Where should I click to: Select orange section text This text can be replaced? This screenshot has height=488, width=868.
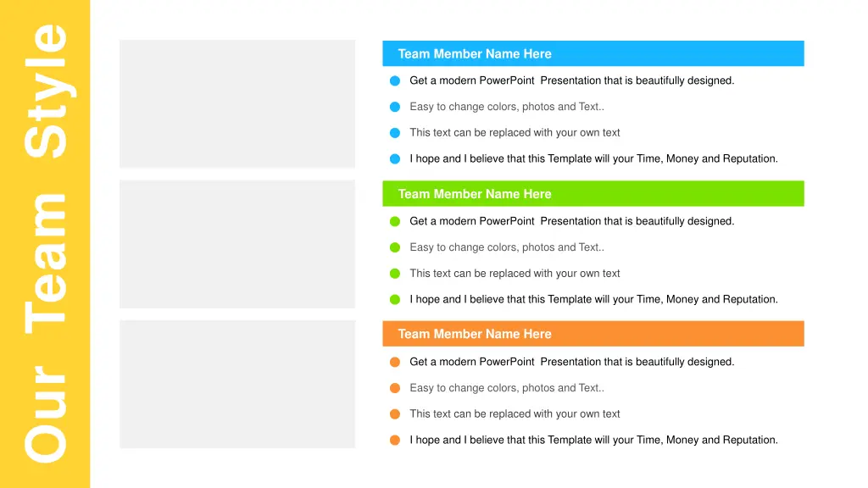(x=515, y=413)
